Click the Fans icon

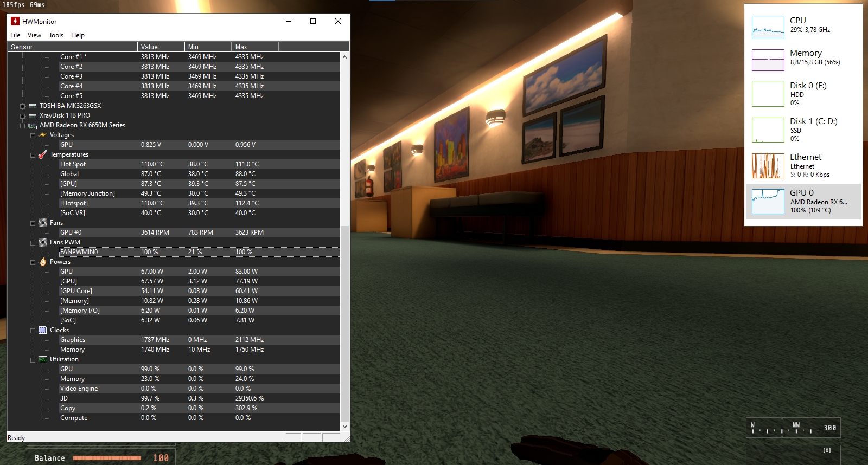click(43, 223)
